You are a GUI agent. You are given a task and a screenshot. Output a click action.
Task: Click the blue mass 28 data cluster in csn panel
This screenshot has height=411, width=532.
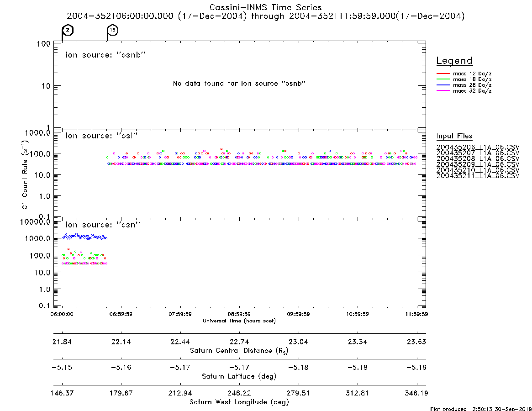(84, 237)
